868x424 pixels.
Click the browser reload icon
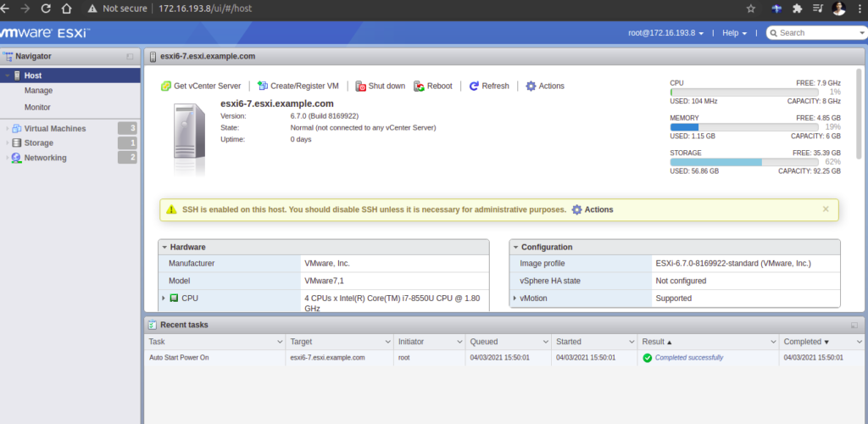(46, 8)
